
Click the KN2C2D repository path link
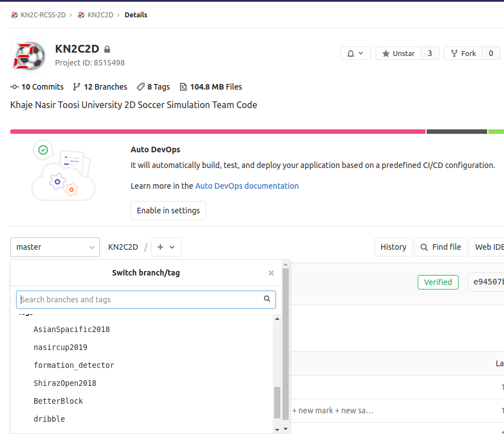click(123, 247)
